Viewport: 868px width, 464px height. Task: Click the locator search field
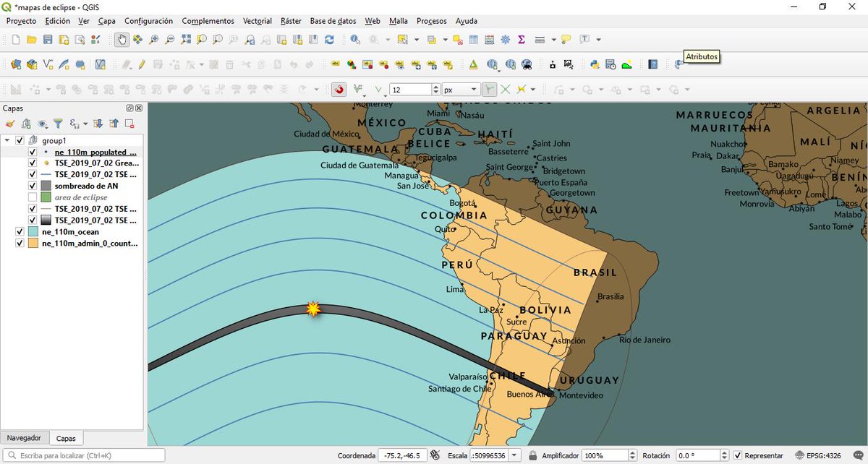pos(83,456)
